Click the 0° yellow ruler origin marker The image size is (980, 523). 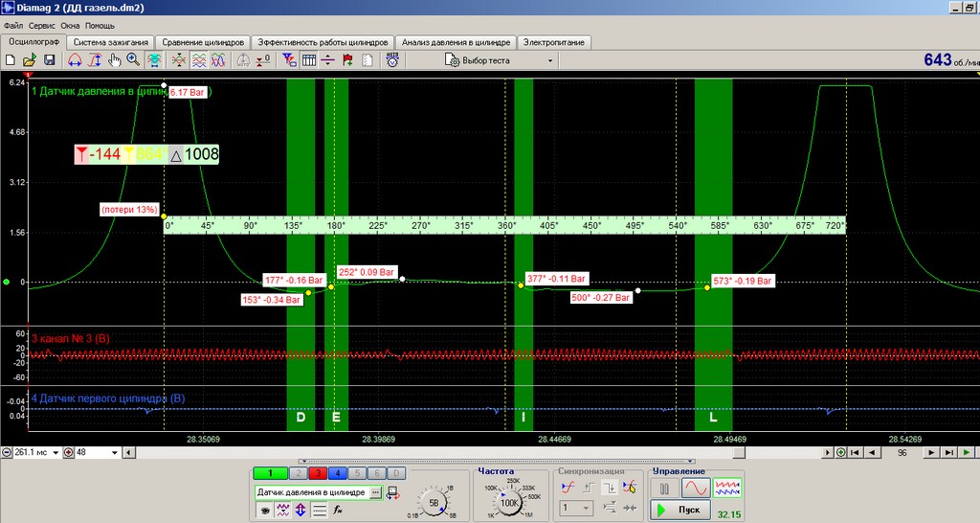[164, 216]
